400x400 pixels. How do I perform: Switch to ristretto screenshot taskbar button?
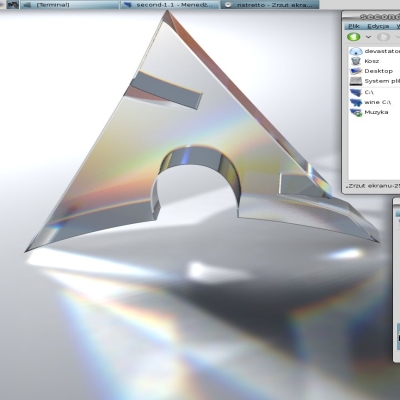click(x=270, y=5)
